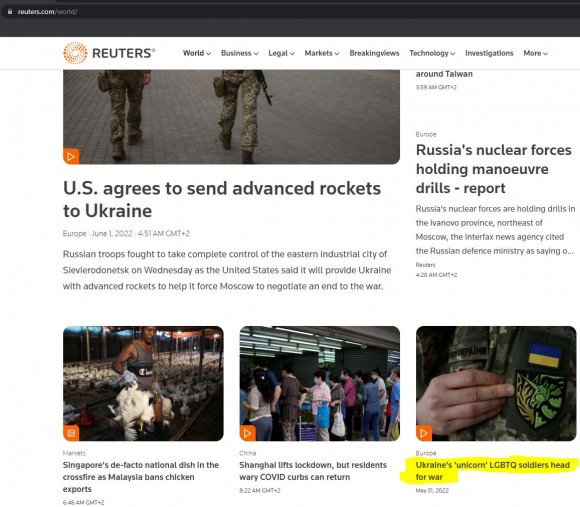
Task: Open the highlighted Ukraine 'unicorn' LGBTQ soldiers link
Action: point(492,471)
